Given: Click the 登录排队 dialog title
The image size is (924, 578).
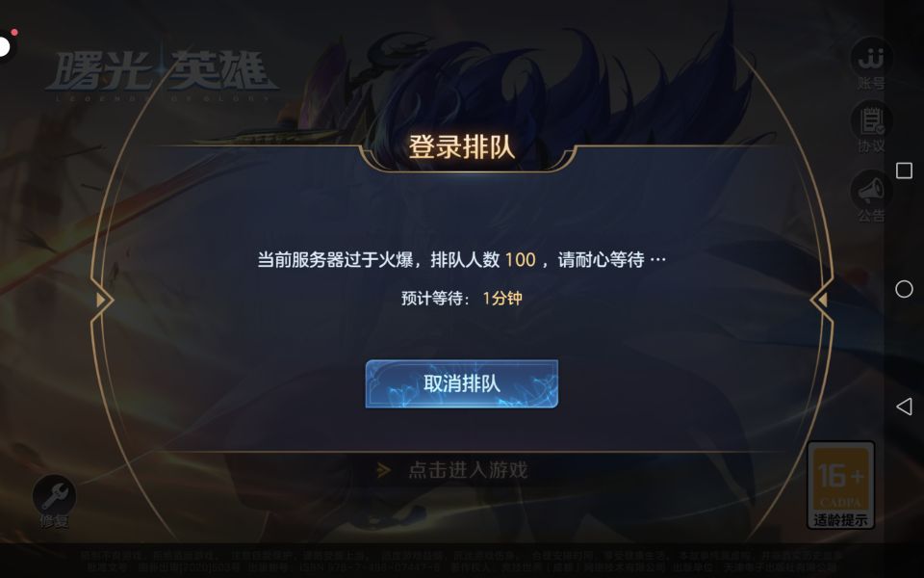Looking at the screenshot, I should click(x=461, y=146).
